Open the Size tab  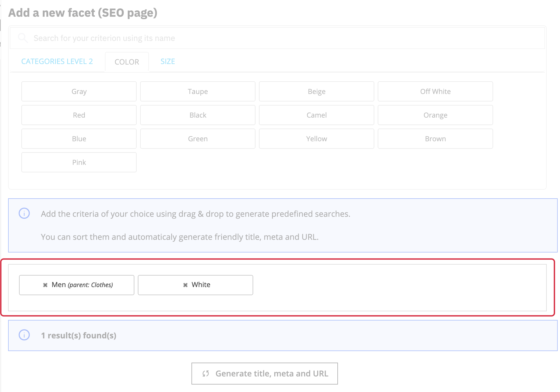[x=168, y=61]
